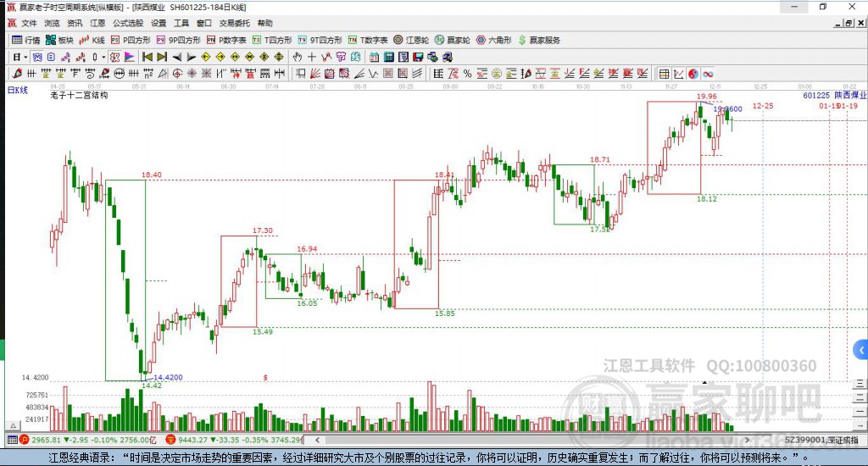Viewport: 868px width, 466px height.
Task: Jump to first bar with skip-back icon
Action: tap(147, 57)
